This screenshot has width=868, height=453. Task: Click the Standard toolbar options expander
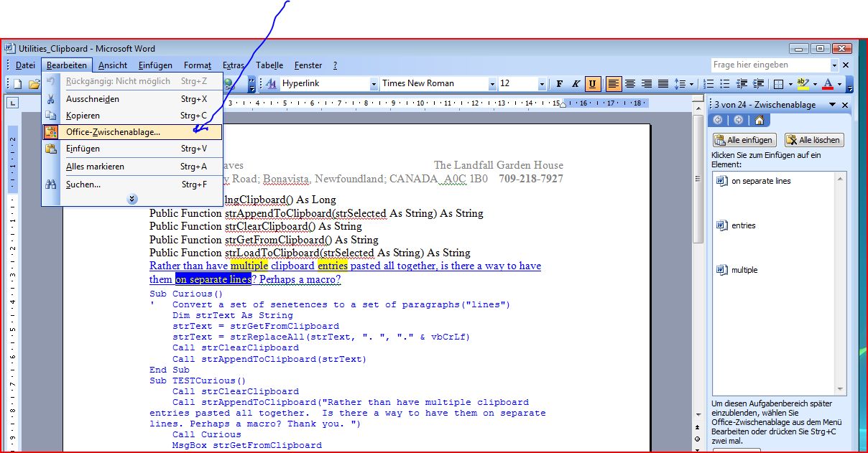point(252,84)
